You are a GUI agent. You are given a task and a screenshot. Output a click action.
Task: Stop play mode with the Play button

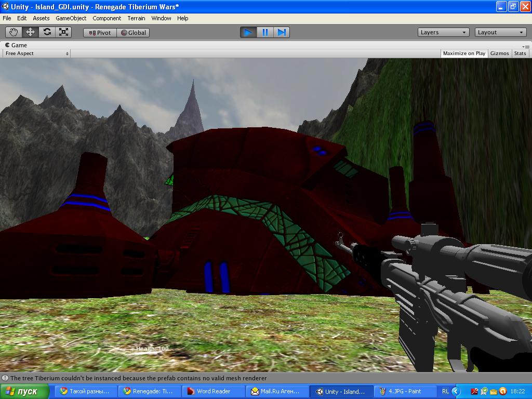point(248,32)
